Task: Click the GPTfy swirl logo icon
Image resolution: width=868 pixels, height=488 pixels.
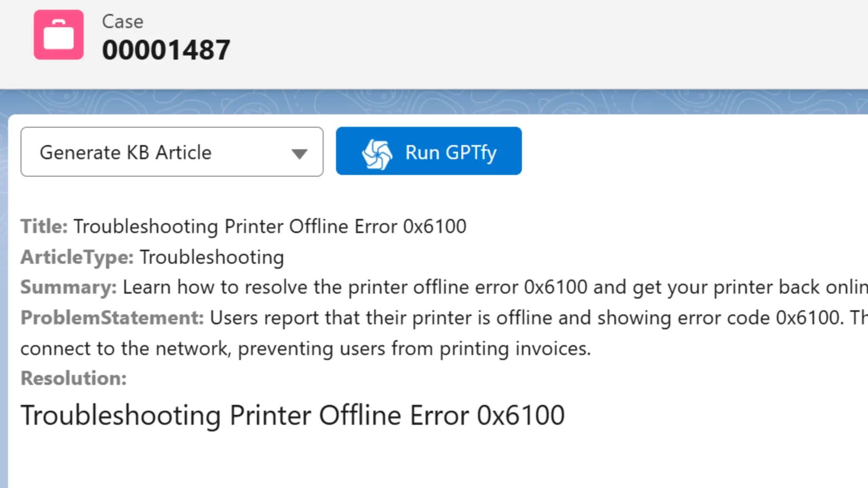Action: 377,153
